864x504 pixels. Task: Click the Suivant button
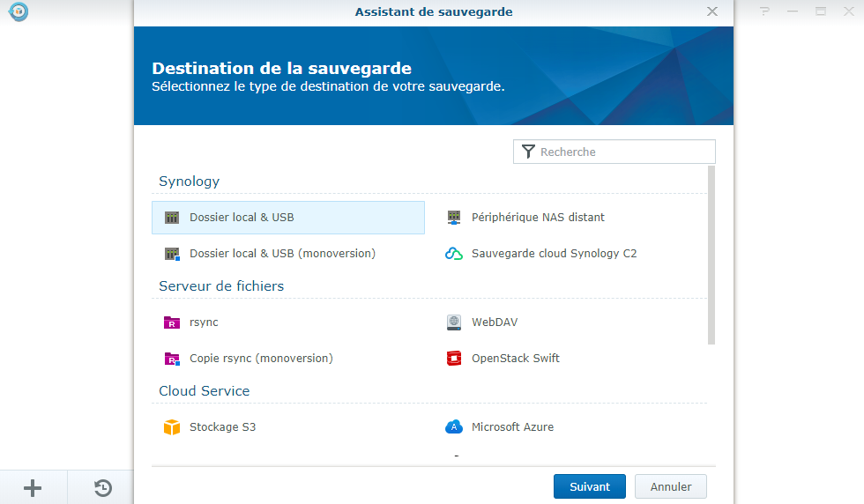[589, 486]
